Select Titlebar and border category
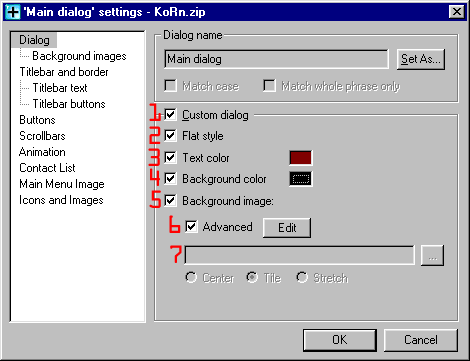The width and height of the screenshot is (470, 361). (x=64, y=72)
